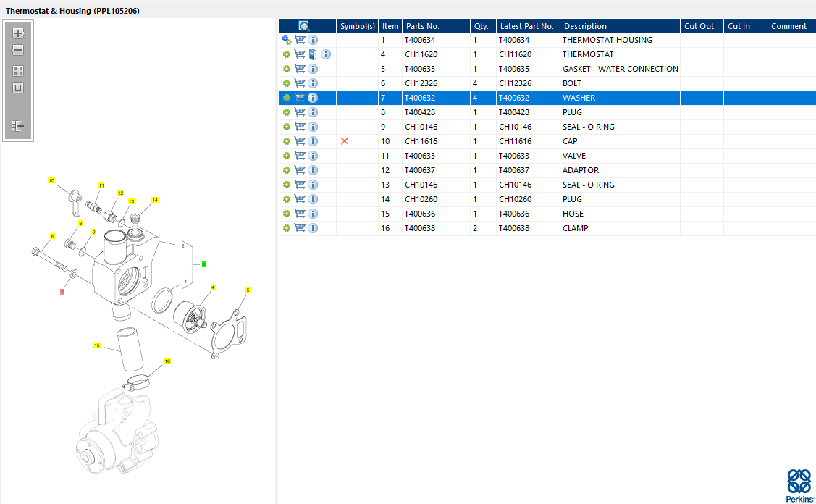
Task: Show info for CAP CH11616
Action: pos(313,141)
